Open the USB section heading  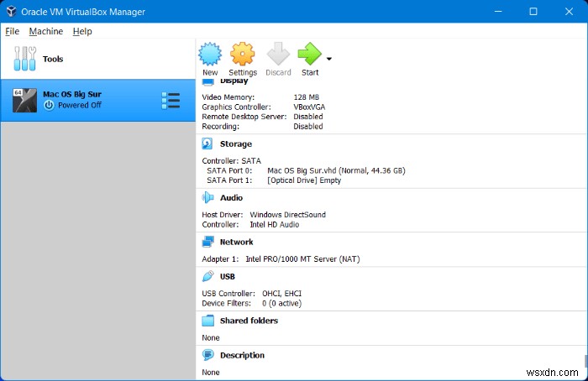click(x=228, y=276)
